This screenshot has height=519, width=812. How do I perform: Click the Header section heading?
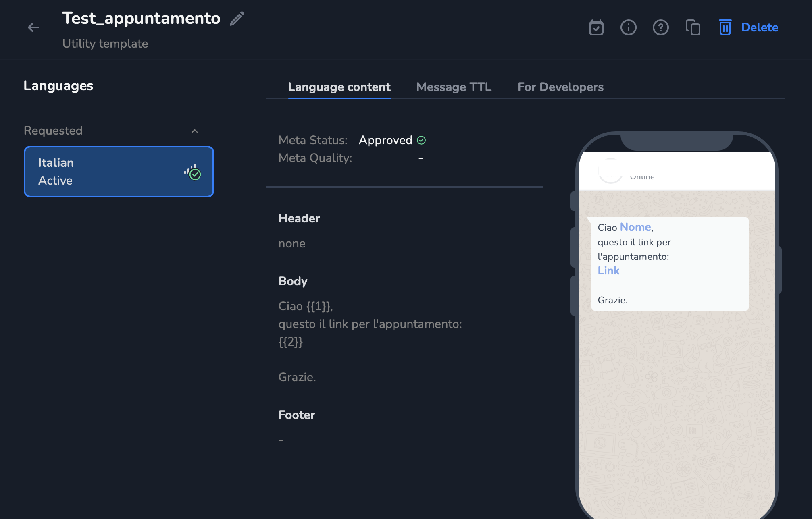(x=299, y=218)
